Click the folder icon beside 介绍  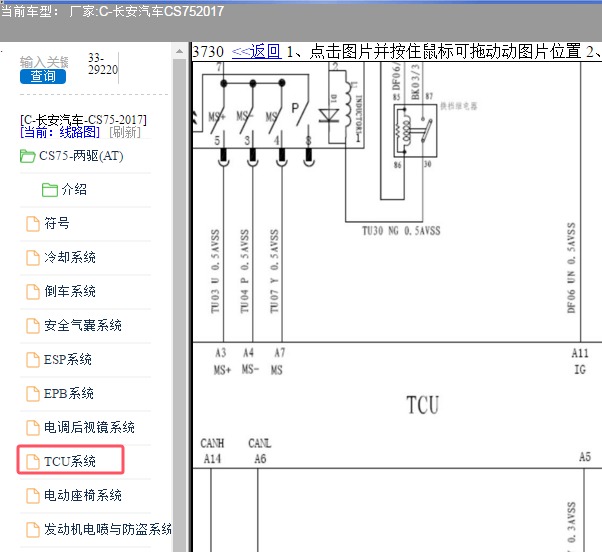pos(50,190)
